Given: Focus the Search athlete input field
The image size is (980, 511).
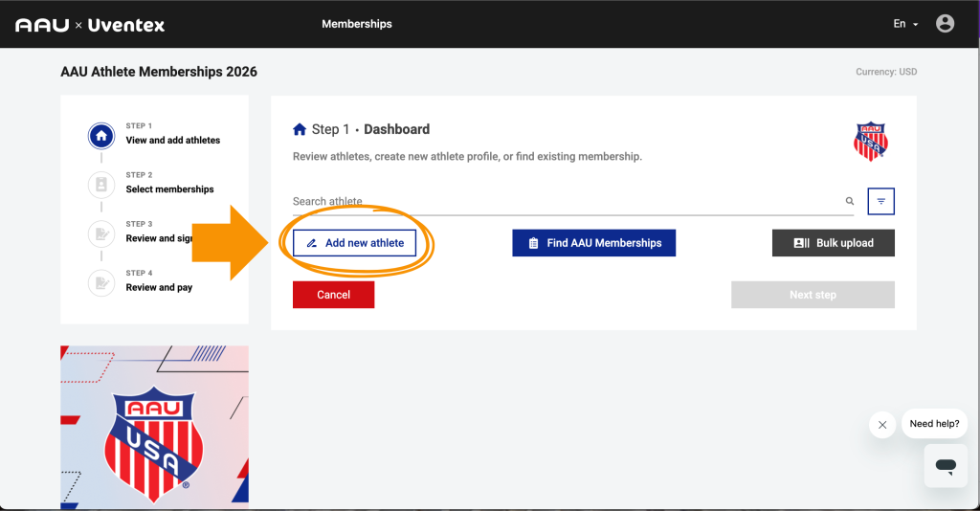Looking at the screenshot, I should (565, 202).
